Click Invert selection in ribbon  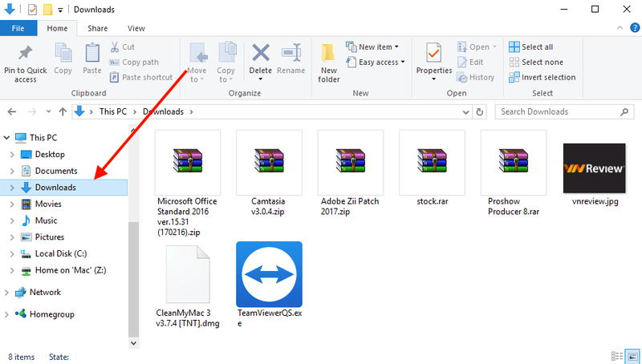pyautogui.click(x=547, y=78)
